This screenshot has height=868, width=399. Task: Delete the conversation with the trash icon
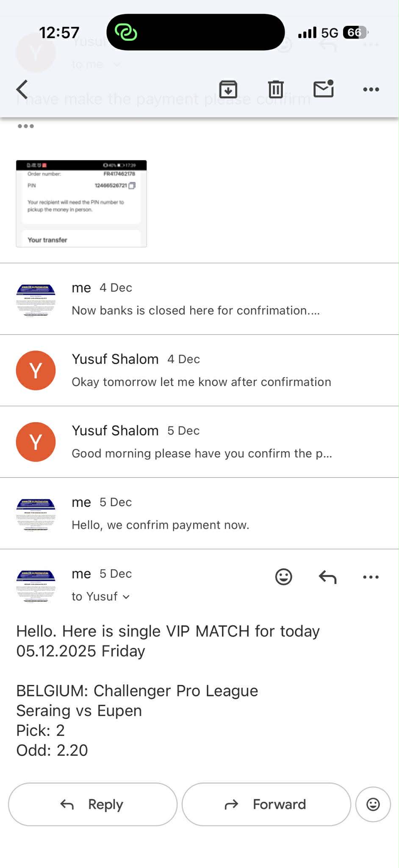(x=276, y=89)
